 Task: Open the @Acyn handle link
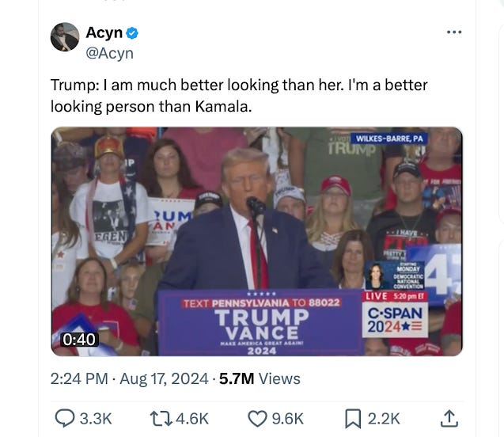[109, 53]
